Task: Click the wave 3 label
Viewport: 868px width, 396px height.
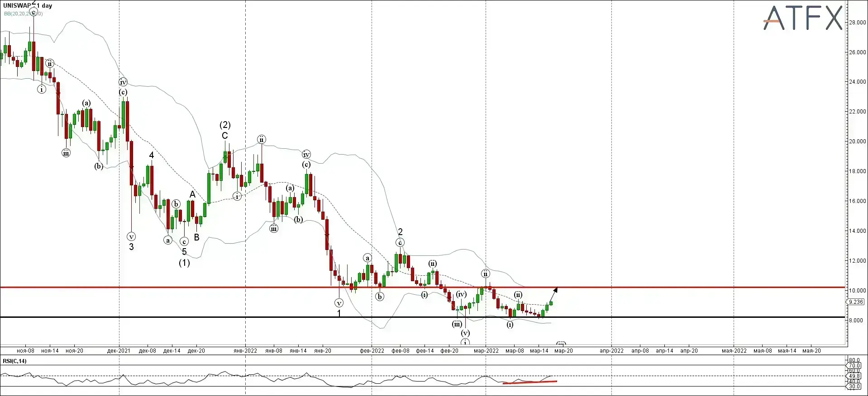Action: 131,247
